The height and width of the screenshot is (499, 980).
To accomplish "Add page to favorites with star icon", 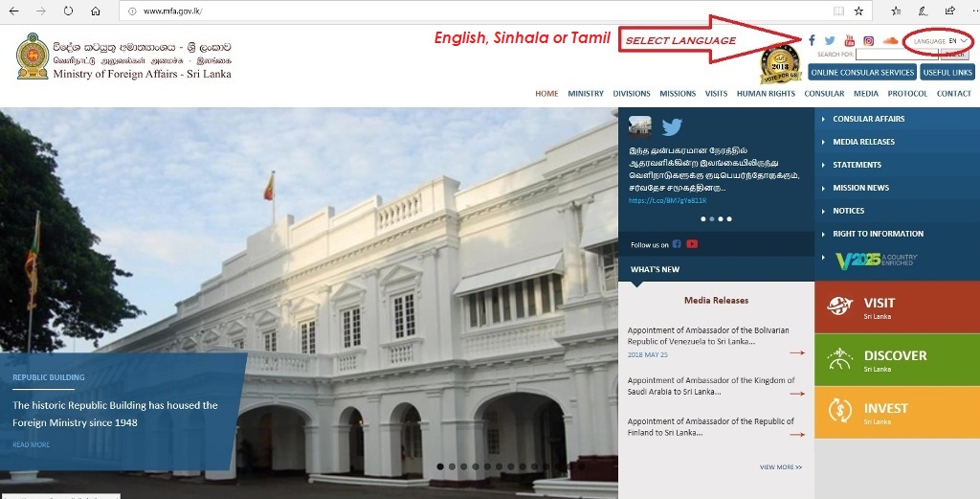I will coord(858,11).
